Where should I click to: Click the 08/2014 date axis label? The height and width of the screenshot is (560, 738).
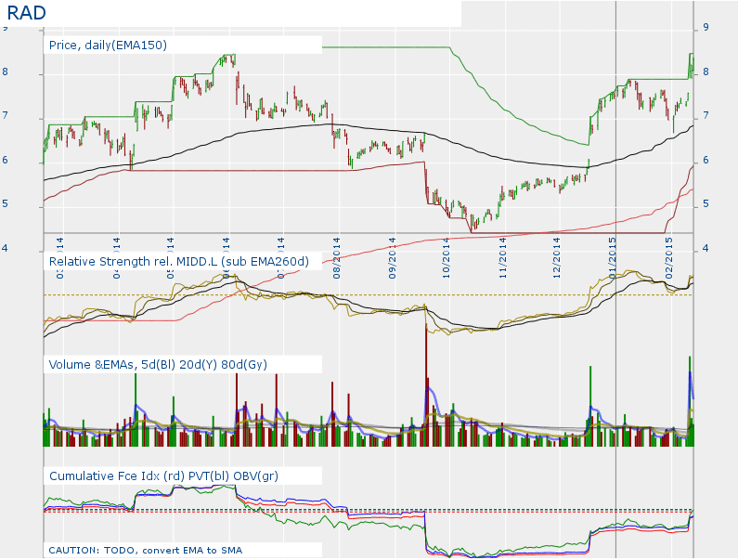click(x=337, y=258)
